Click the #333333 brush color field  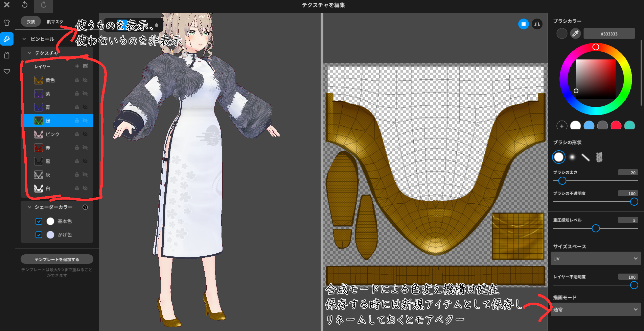point(609,33)
